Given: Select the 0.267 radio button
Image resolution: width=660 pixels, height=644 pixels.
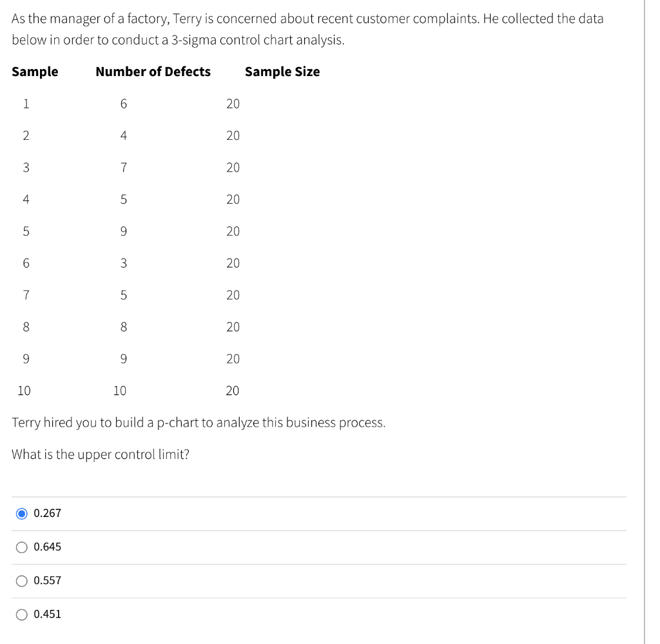Looking at the screenshot, I should (22, 514).
